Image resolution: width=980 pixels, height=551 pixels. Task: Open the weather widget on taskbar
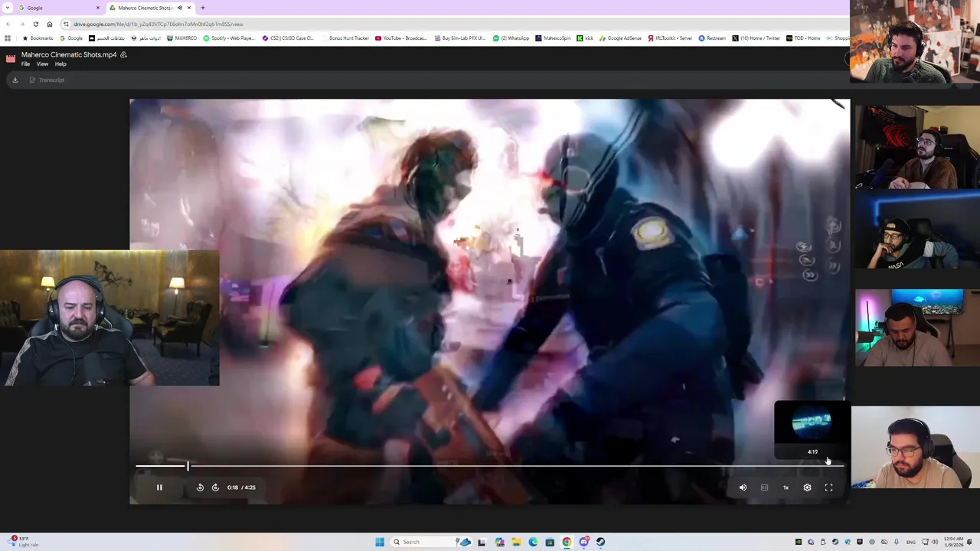click(21, 542)
